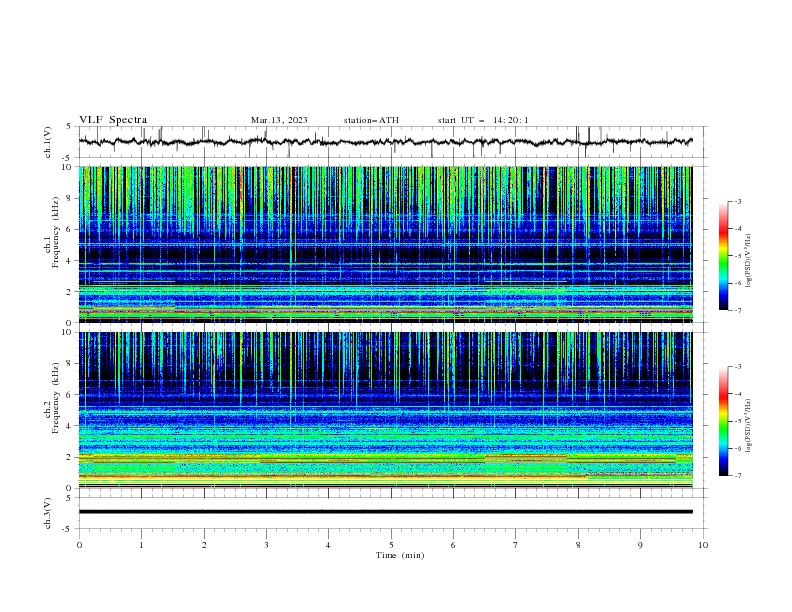Click the time axis tick label "7"
The height and width of the screenshot is (612, 792).
(515, 545)
